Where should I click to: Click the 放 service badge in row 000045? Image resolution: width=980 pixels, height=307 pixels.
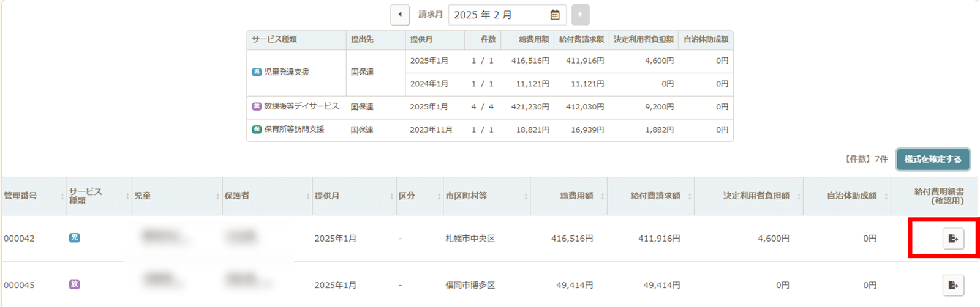[x=74, y=284]
